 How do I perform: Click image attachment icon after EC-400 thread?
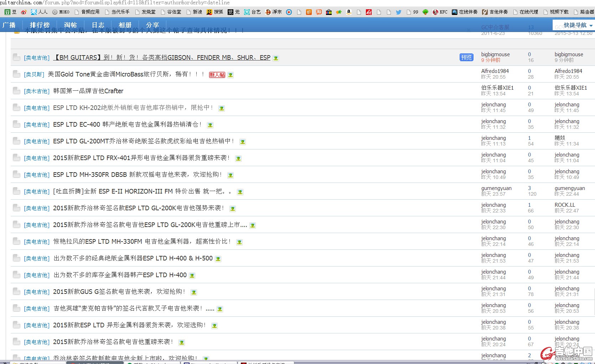[x=210, y=125]
